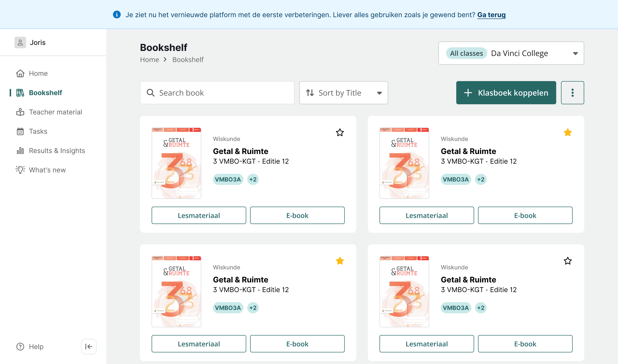Screen dimensions: 618x364
Task: Favorite the bottom-right book with star
Action: pyautogui.click(x=568, y=261)
